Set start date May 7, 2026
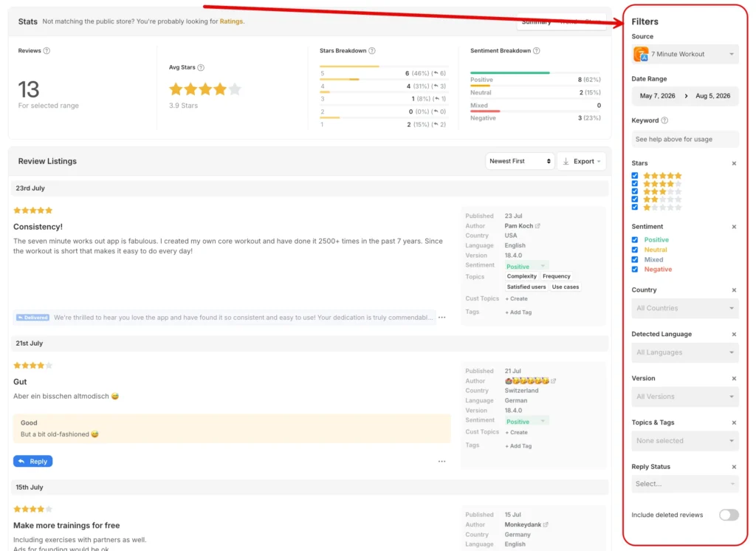756x551 pixels. pos(657,96)
